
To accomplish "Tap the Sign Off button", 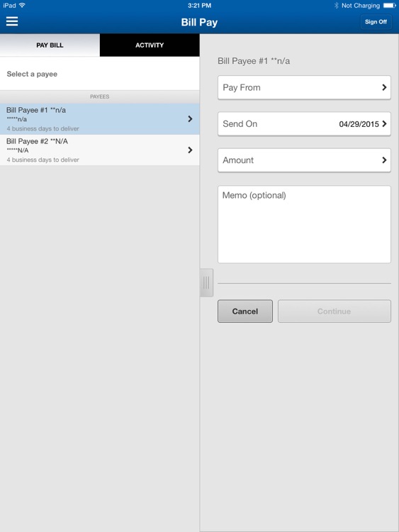I will pyautogui.click(x=376, y=22).
